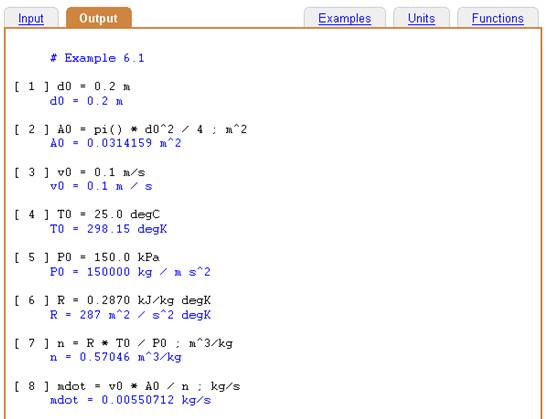
Task: Click input line 3 'v0 = 0.1 m/s'
Action: coord(80,172)
